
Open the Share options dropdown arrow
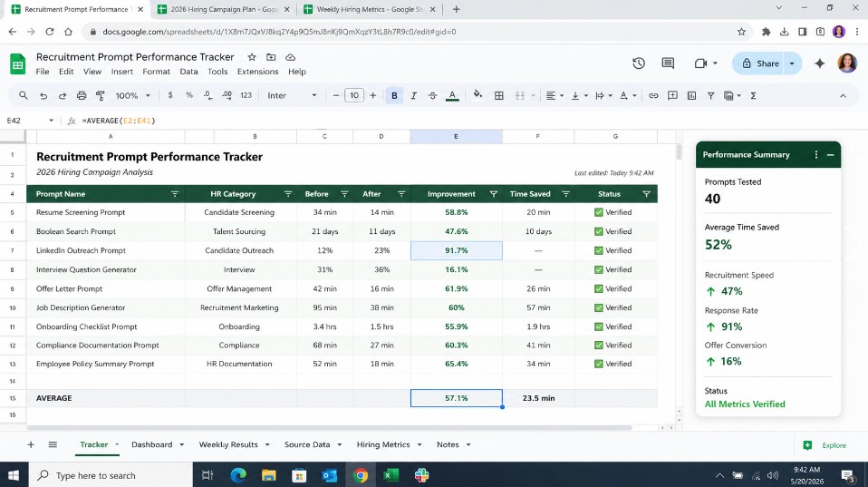(x=792, y=63)
